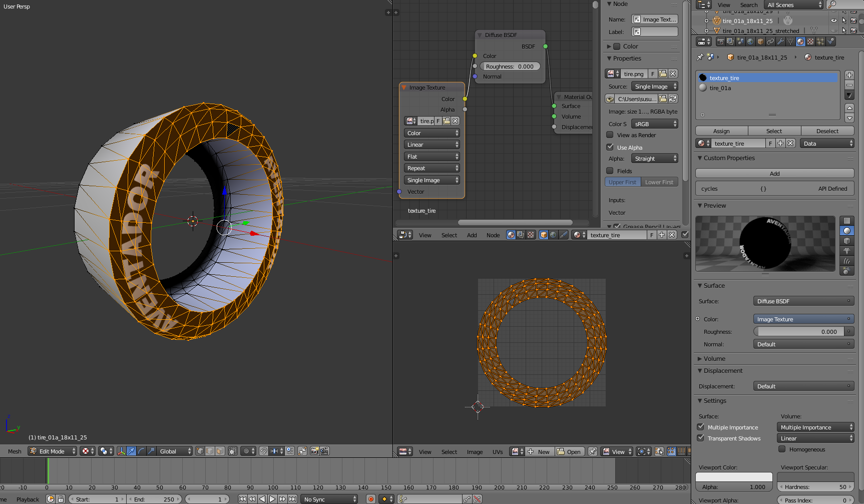Open the Edit Mode dropdown

pyautogui.click(x=52, y=451)
